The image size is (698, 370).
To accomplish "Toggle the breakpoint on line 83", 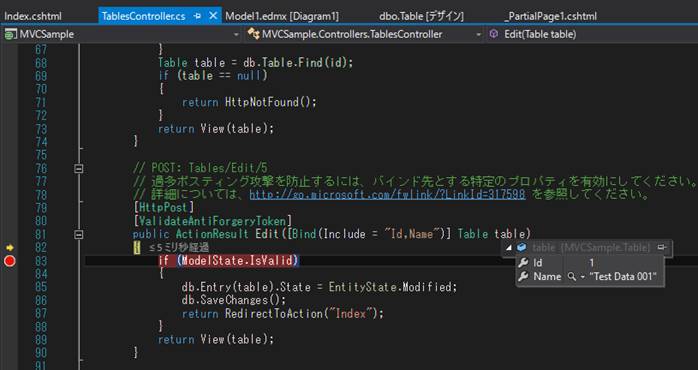I will coord(10,261).
